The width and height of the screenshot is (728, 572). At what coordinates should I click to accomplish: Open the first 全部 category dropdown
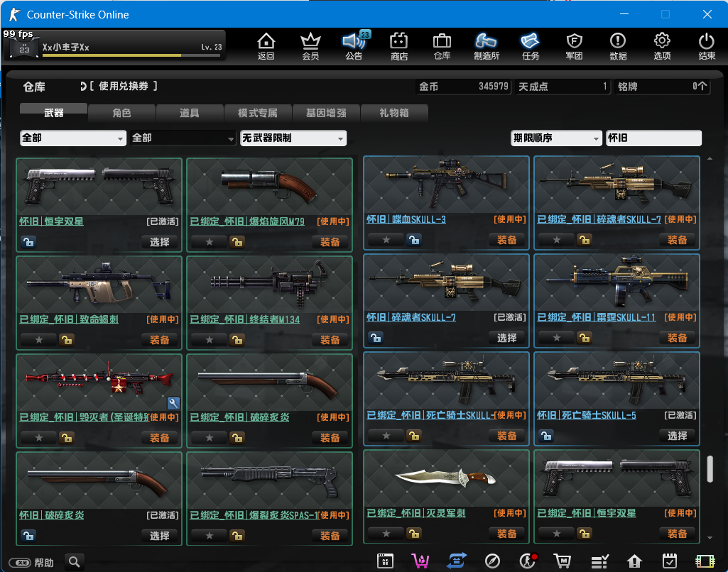tap(73, 138)
